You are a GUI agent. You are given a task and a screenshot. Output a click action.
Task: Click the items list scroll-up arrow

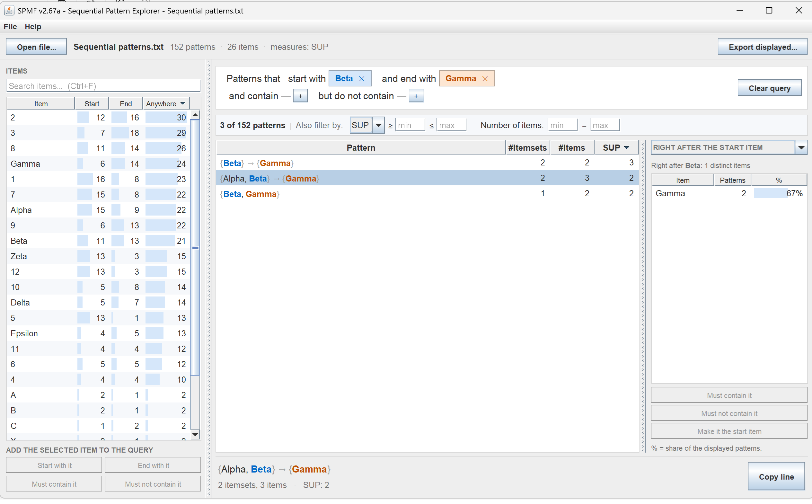[195, 115]
